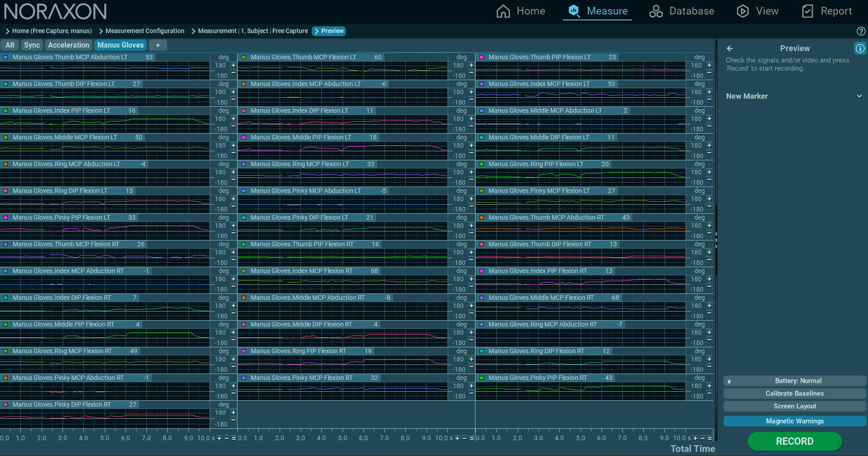Select the Ring MCP Abduction RT channel label
The width and height of the screenshot is (868, 456).
pyautogui.click(x=543, y=325)
